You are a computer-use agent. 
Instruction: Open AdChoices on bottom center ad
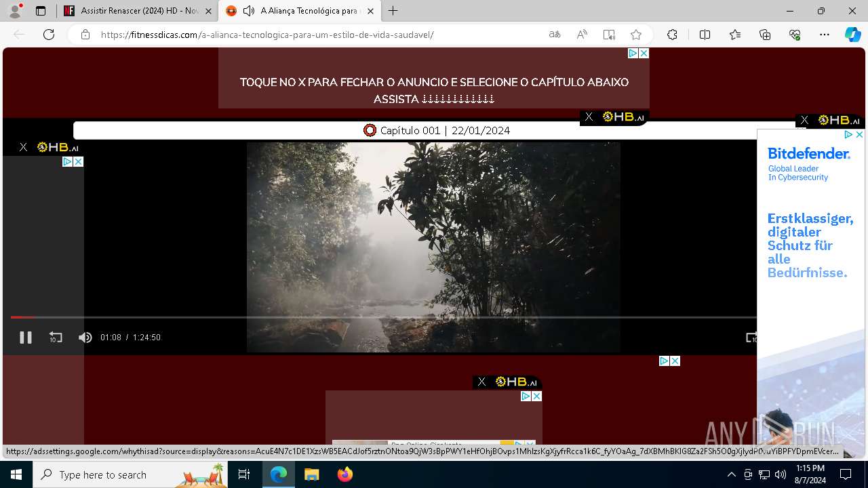tap(526, 396)
